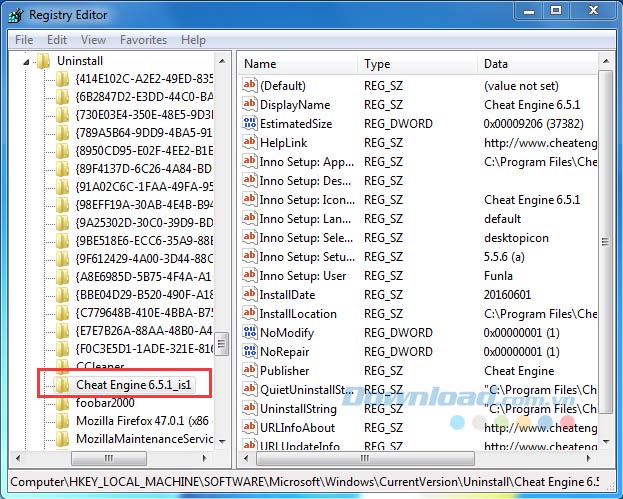The height and width of the screenshot is (499, 623).
Task: Click the Inno Setup: Sele... value icon
Action: point(250,237)
